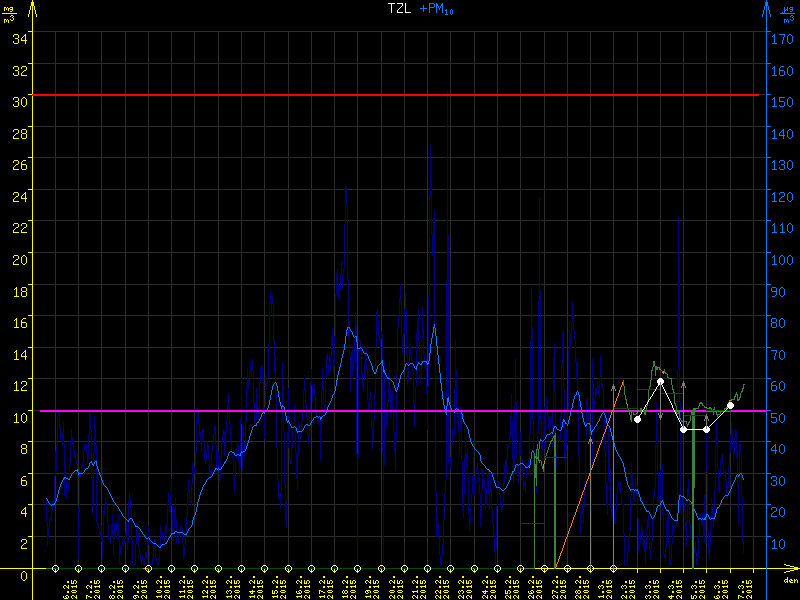
Task: Click the first circle marker on x-axis
Action: (55, 568)
